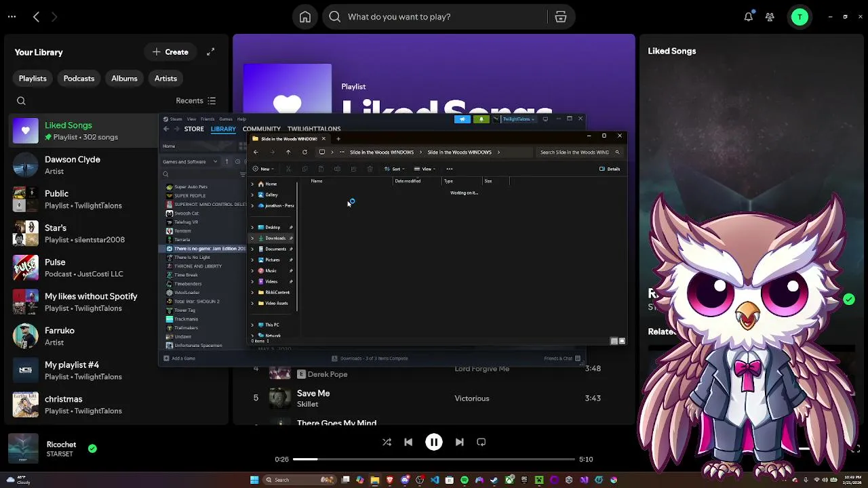
Task: Open Spotify's What's New bell icon
Action: (x=749, y=17)
